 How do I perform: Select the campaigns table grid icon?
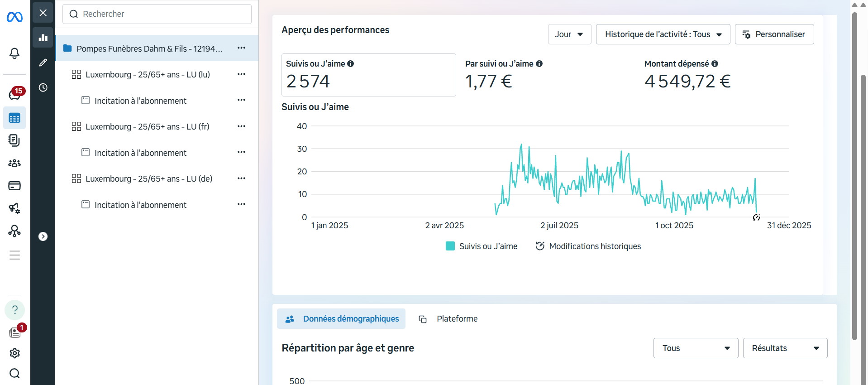[14, 118]
